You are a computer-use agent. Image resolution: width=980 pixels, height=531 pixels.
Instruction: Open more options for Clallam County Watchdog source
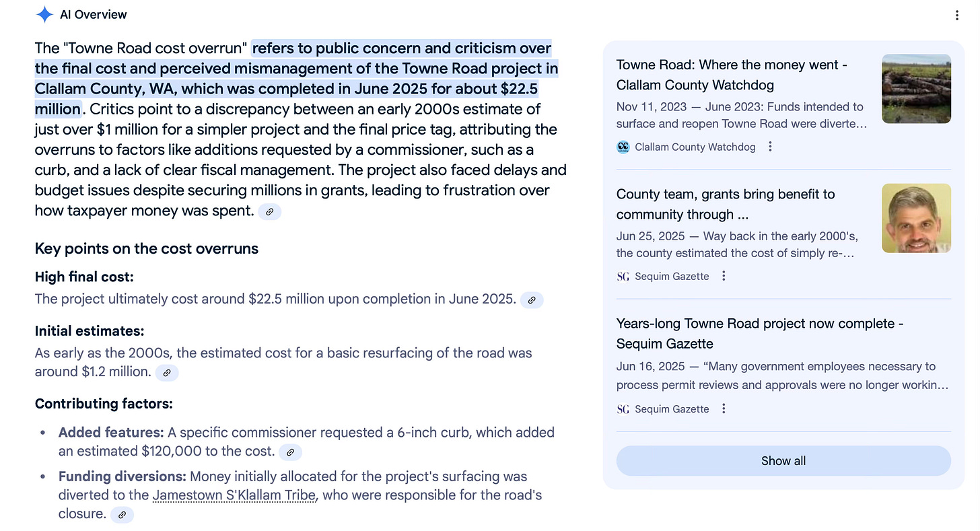pyautogui.click(x=771, y=147)
